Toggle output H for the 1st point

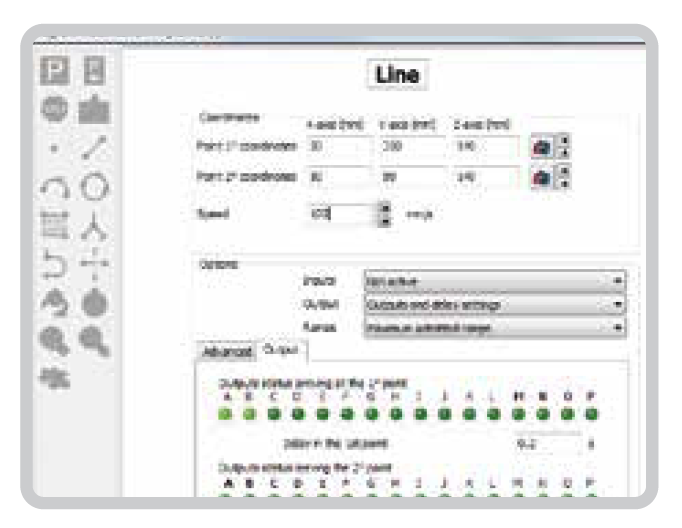395,413
